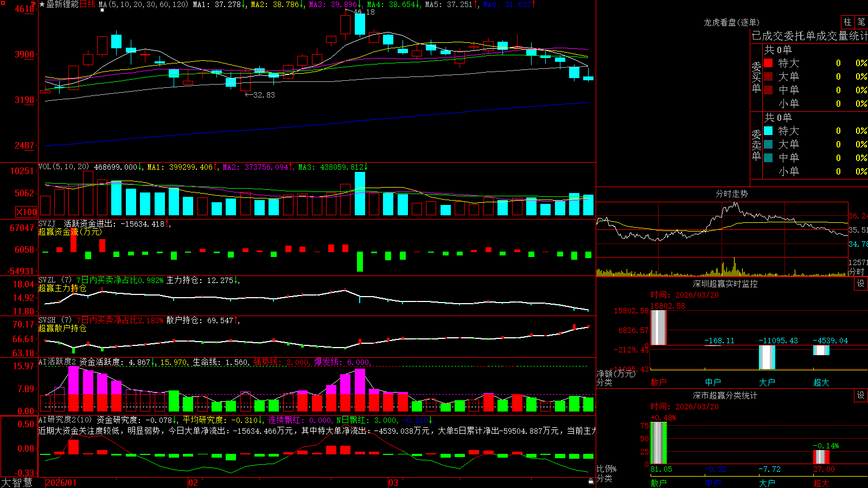
Task: Click the 分时走势 intraday price chart
Action: point(722,229)
